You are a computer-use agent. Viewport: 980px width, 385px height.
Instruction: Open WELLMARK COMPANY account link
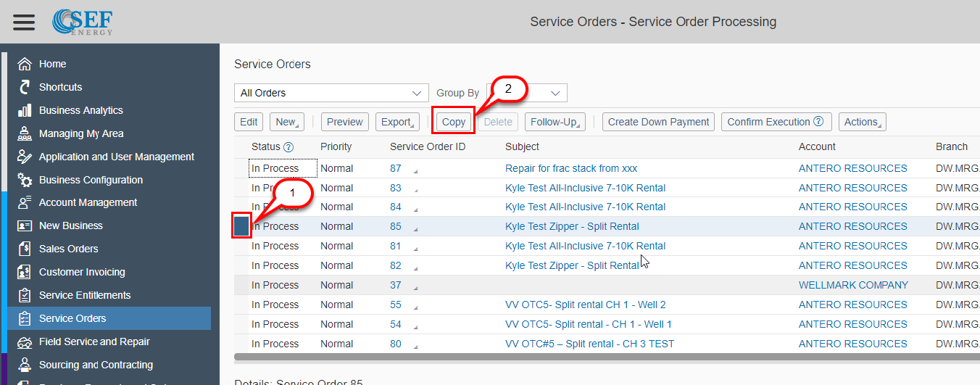pyautogui.click(x=853, y=285)
